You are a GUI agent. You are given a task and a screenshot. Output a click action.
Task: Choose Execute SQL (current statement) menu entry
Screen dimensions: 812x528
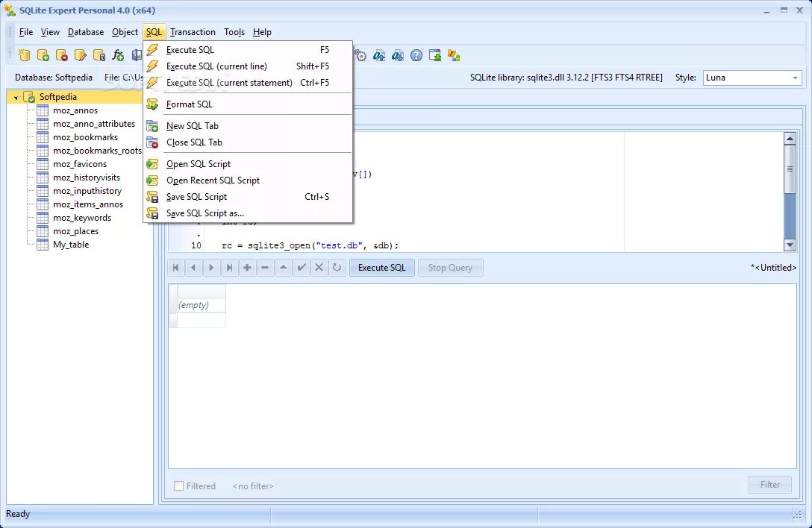(248, 83)
